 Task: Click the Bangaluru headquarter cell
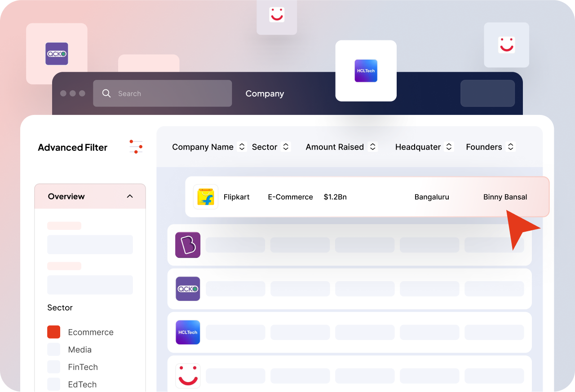[x=432, y=197]
